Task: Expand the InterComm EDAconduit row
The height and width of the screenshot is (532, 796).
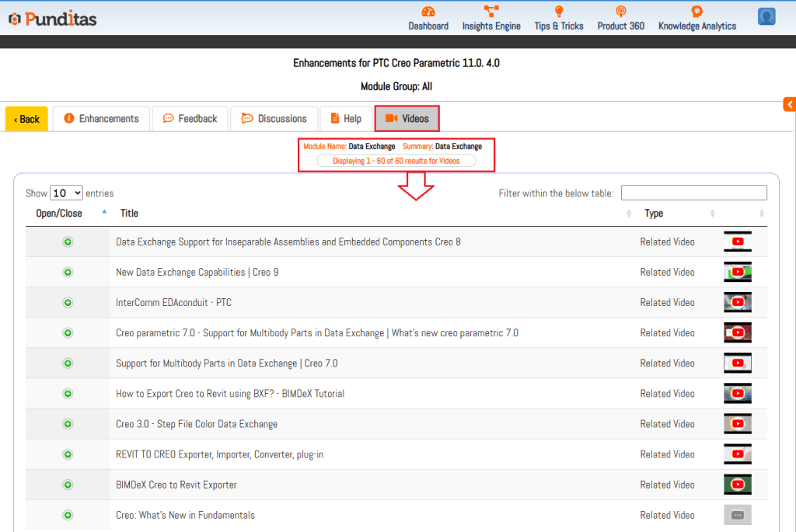Action: coord(68,303)
